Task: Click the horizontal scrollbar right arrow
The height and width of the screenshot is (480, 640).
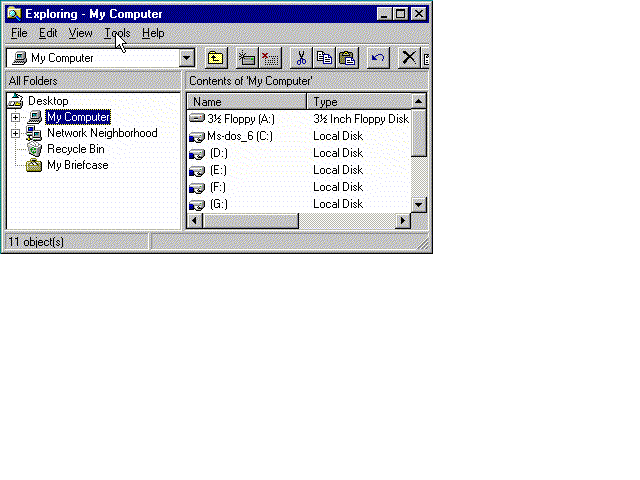Action: pos(403,221)
